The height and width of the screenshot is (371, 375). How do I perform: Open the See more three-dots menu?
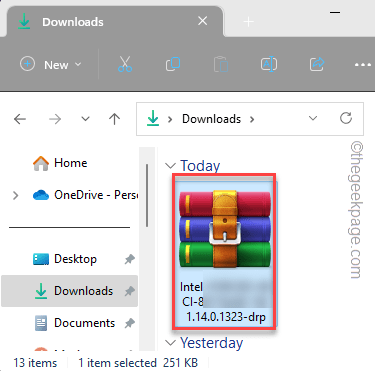coord(363,65)
